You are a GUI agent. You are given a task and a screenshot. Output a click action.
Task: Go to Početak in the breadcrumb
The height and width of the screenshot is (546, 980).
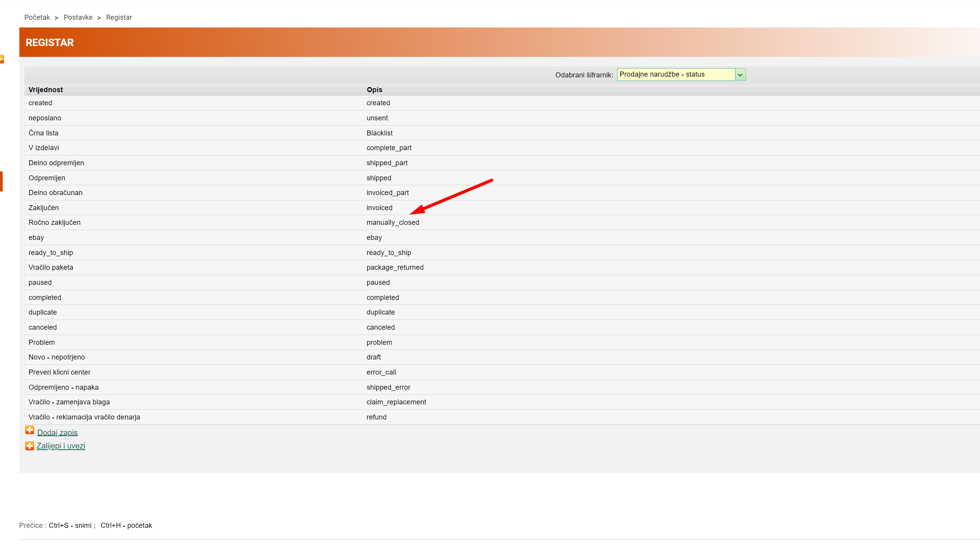pyautogui.click(x=37, y=17)
